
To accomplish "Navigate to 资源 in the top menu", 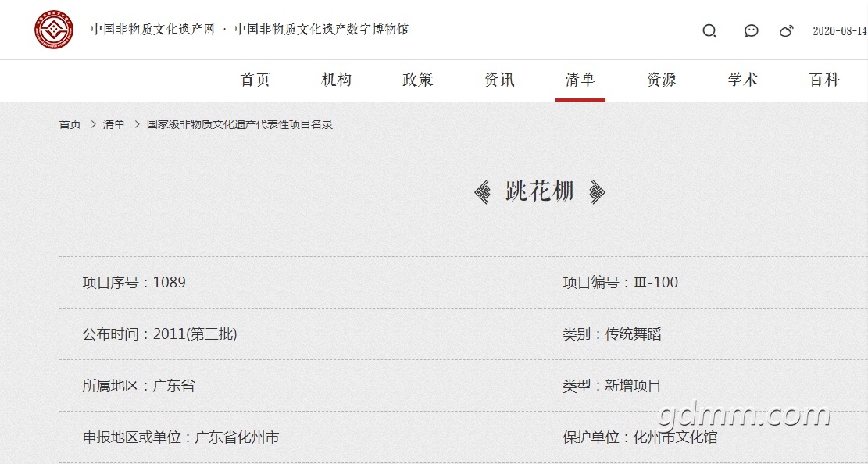I will point(662,80).
